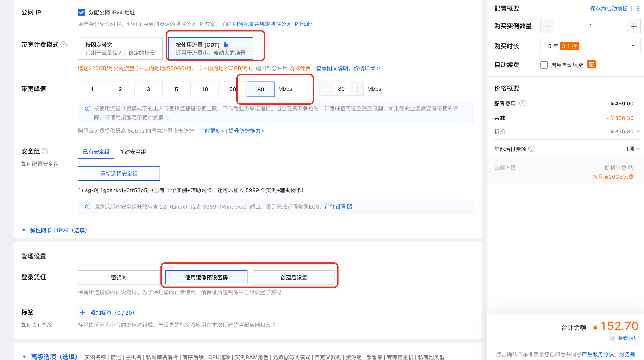Open the 如何配置并绑定弹性公网 IP 地址 link
Viewport: 644px width, 360px height.
273,24
